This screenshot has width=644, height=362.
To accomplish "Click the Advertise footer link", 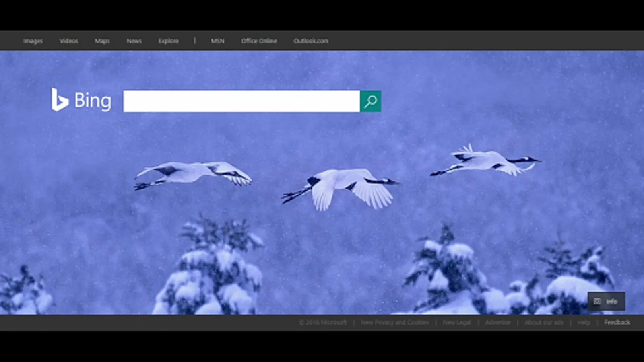I will tap(498, 322).
